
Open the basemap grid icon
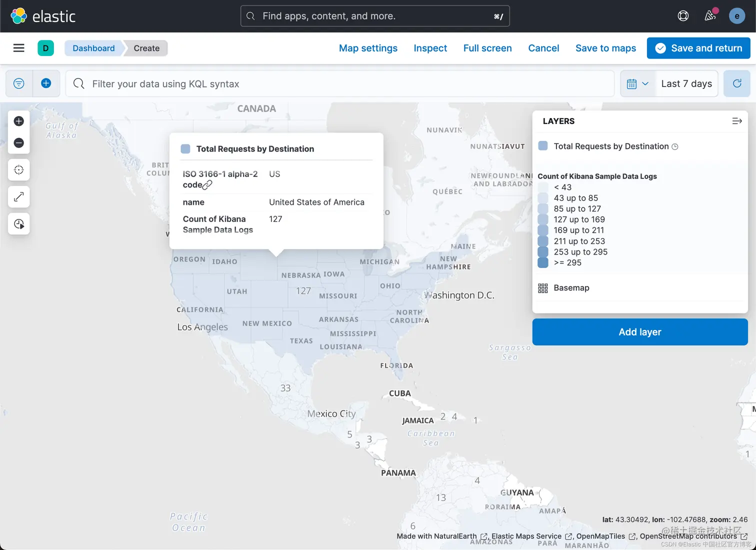click(x=543, y=288)
